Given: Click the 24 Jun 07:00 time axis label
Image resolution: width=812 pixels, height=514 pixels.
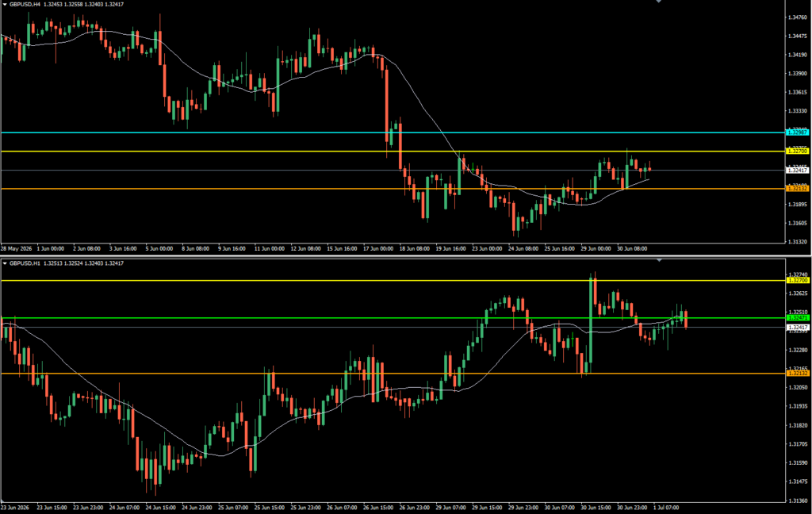Looking at the screenshot, I should tap(124, 508).
